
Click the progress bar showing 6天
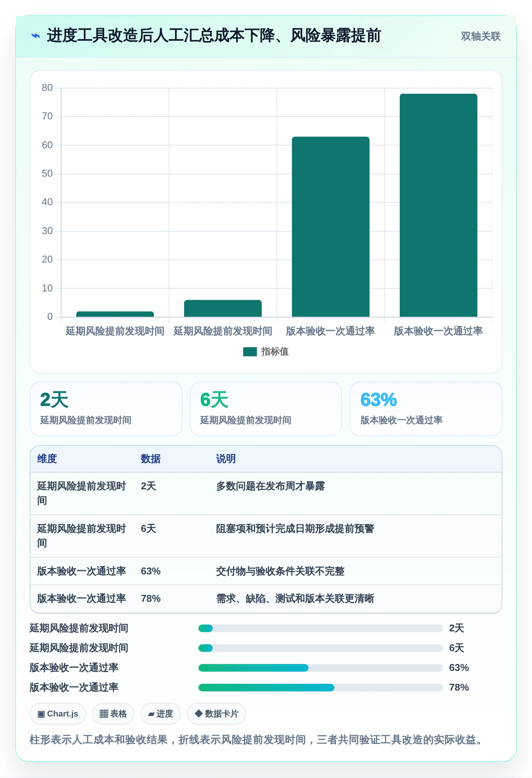pyautogui.click(x=320, y=648)
